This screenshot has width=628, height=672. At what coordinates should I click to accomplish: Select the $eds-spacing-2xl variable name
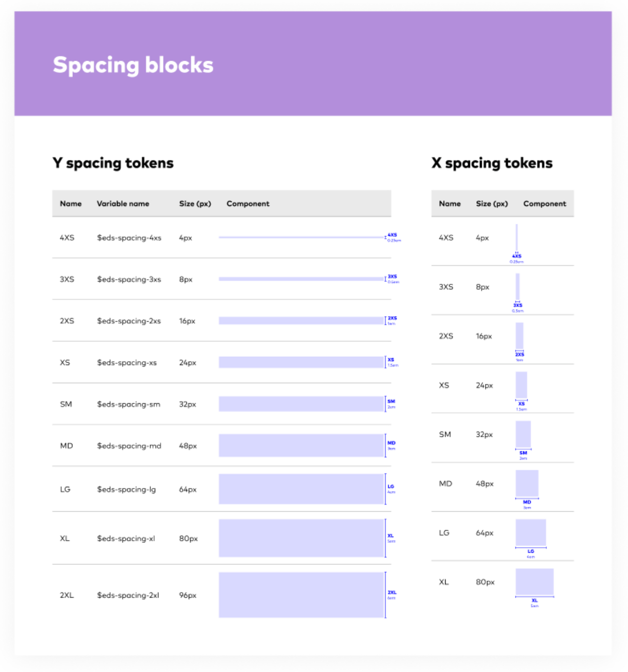click(128, 595)
